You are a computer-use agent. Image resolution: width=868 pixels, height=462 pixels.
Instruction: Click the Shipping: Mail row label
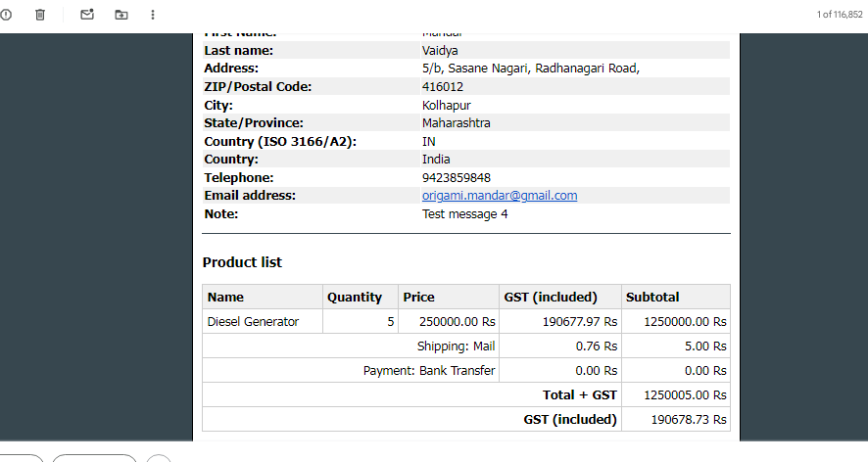456,346
